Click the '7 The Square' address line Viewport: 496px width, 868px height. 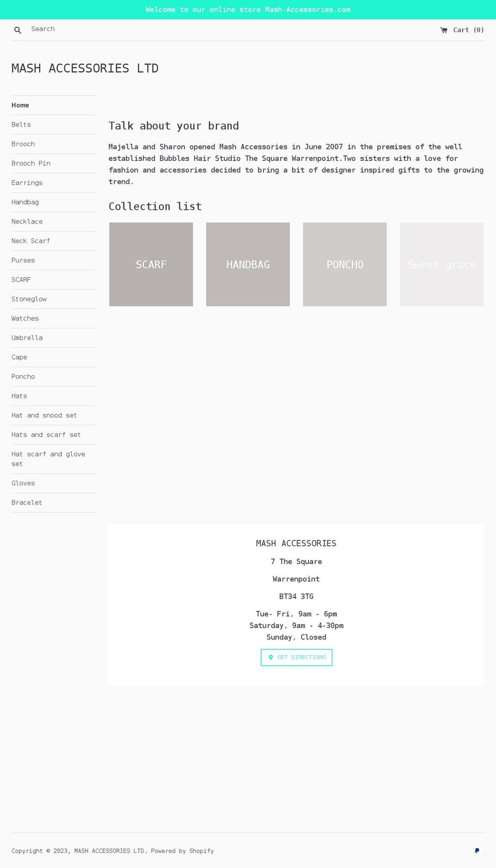[x=297, y=561]
